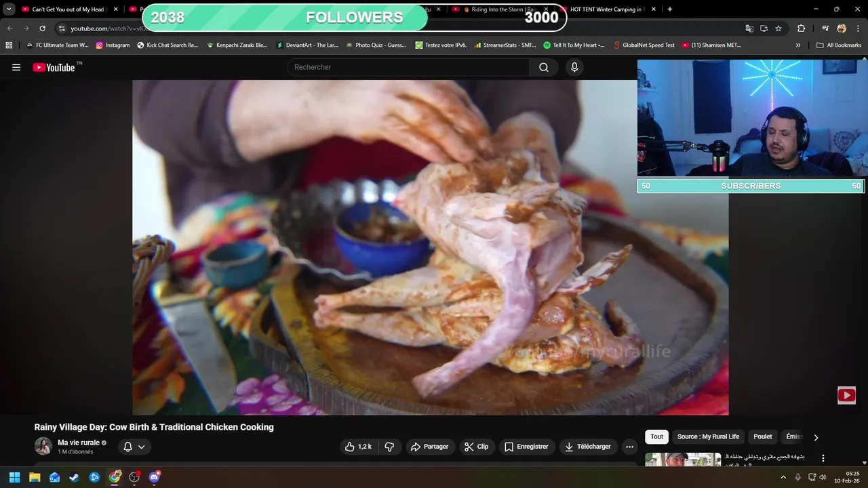Click the translate page icon
This screenshot has width=868, height=488.
749,28
